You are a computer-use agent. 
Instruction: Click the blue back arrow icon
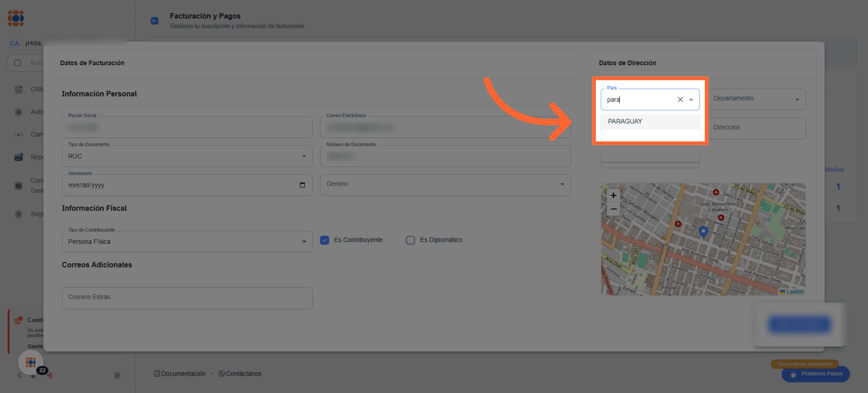click(x=154, y=21)
